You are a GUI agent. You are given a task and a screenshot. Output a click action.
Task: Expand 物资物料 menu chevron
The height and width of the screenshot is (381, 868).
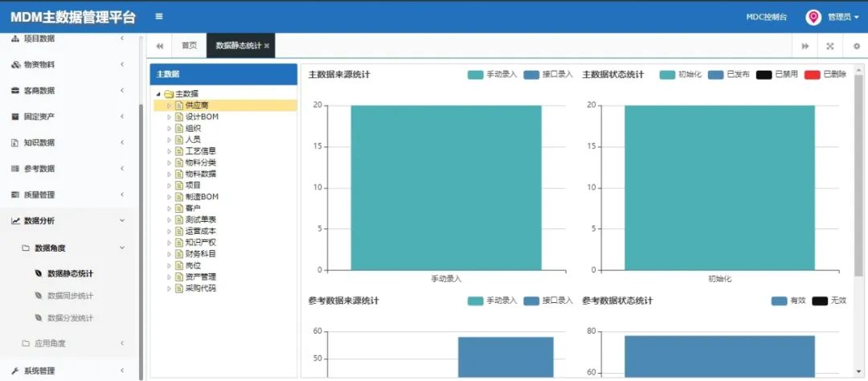(x=122, y=64)
